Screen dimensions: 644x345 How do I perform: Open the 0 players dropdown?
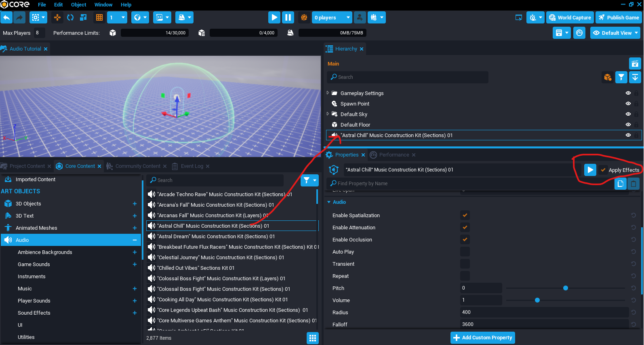(x=332, y=17)
